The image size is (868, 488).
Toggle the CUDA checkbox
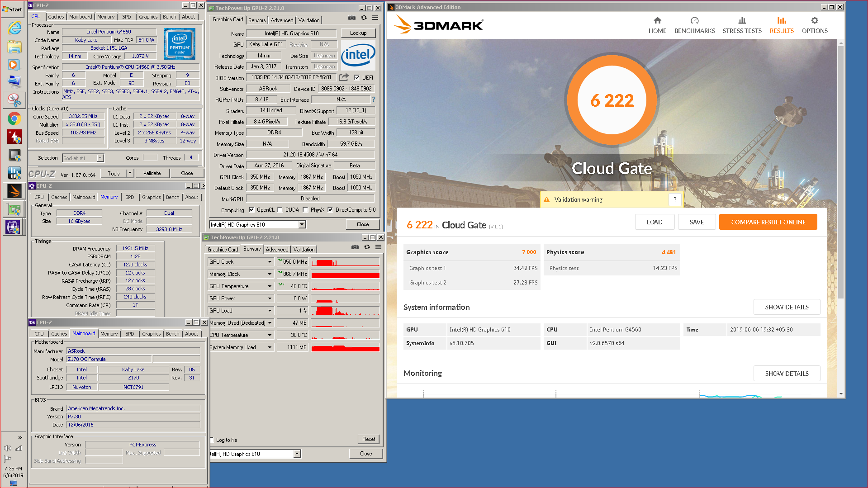point(280,209)
